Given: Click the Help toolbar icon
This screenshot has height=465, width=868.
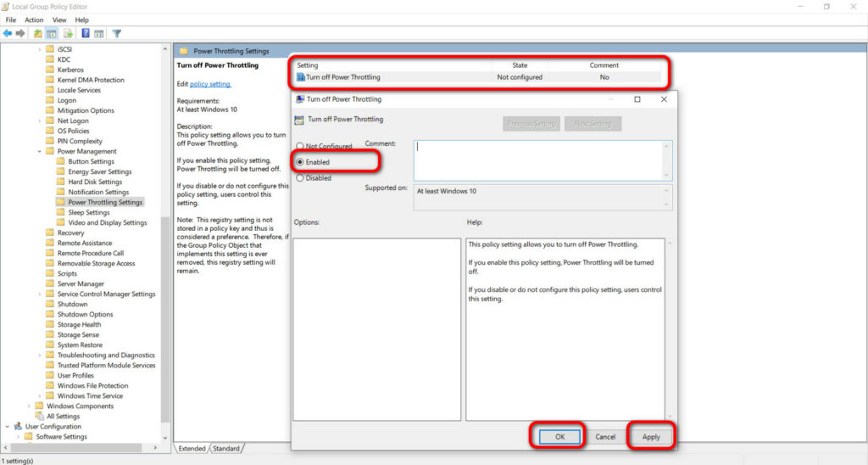Looking at the screenshot, I should 86,34.
